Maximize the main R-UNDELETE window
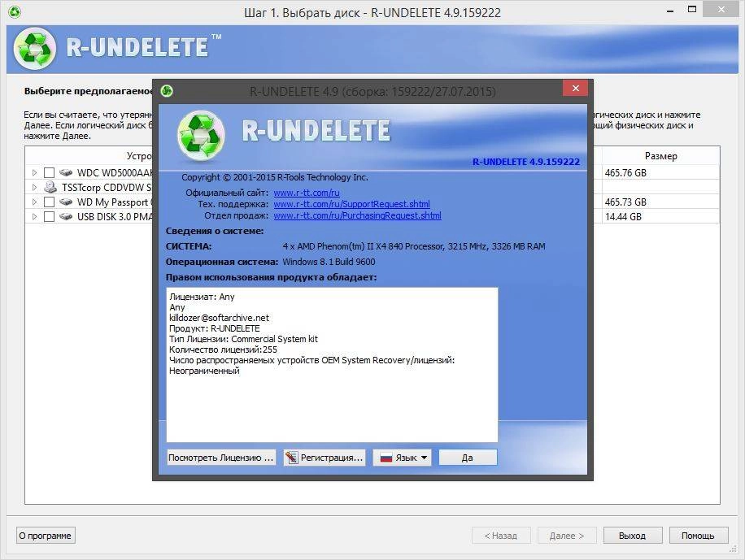 point(692,10)
